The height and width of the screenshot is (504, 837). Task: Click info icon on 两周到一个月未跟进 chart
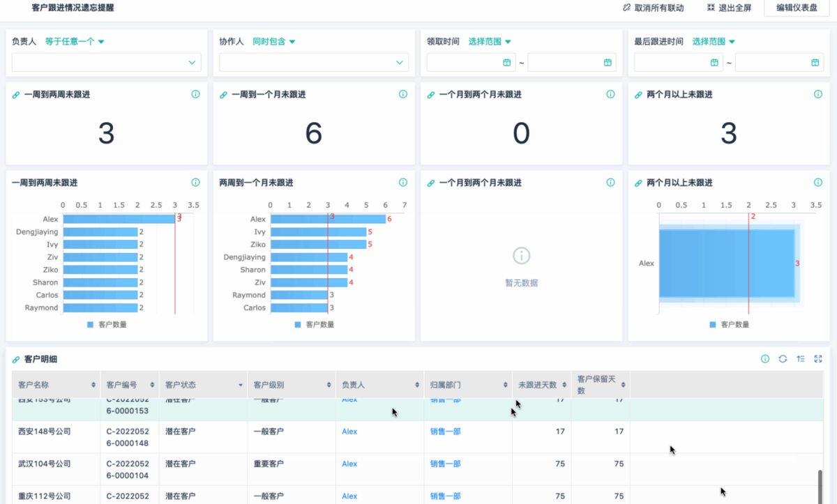pos(403,183)
